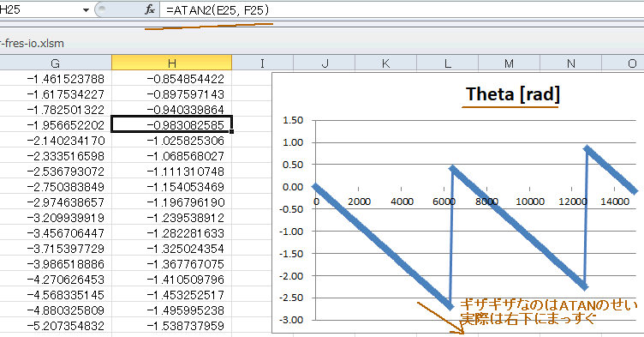Image resolution: width=644 pixels, height=337 pixels.
Task: Open the Name Box dropdown arrow
Action: tap(86, 10)
